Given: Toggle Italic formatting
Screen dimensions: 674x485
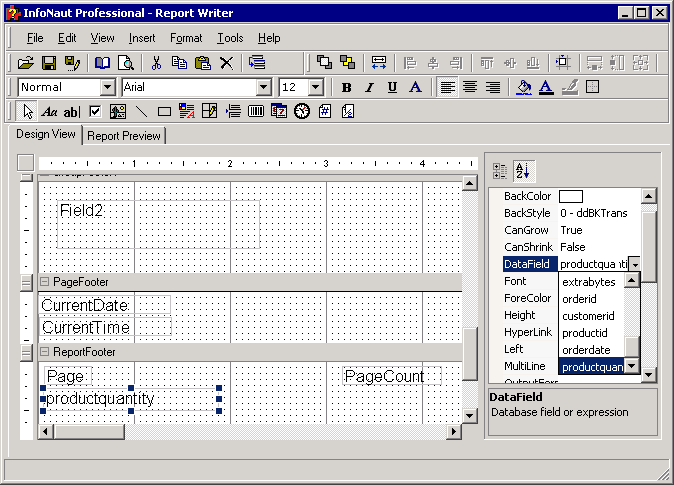Looking at the screenshot, I should pos(368,87).
